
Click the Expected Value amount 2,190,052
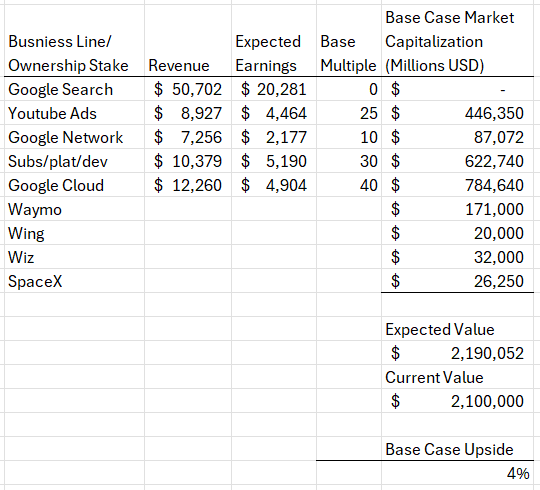click(x=458, y=353)
